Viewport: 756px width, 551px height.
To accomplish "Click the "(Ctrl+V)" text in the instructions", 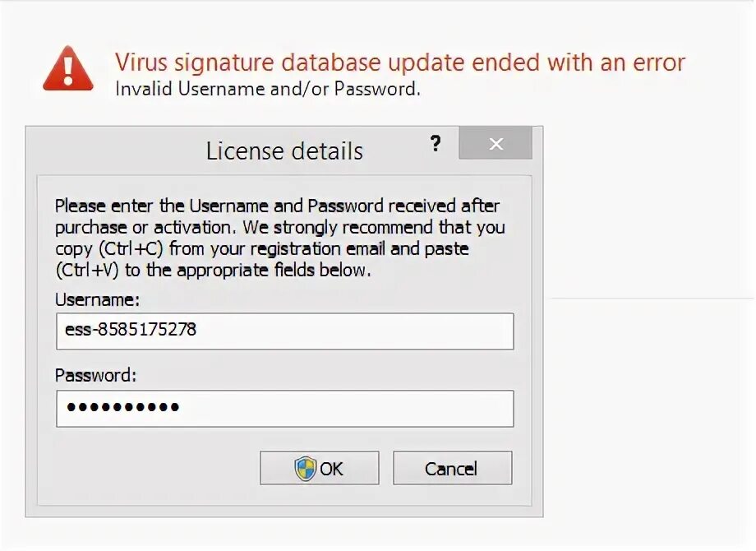I will pos(86,270).
